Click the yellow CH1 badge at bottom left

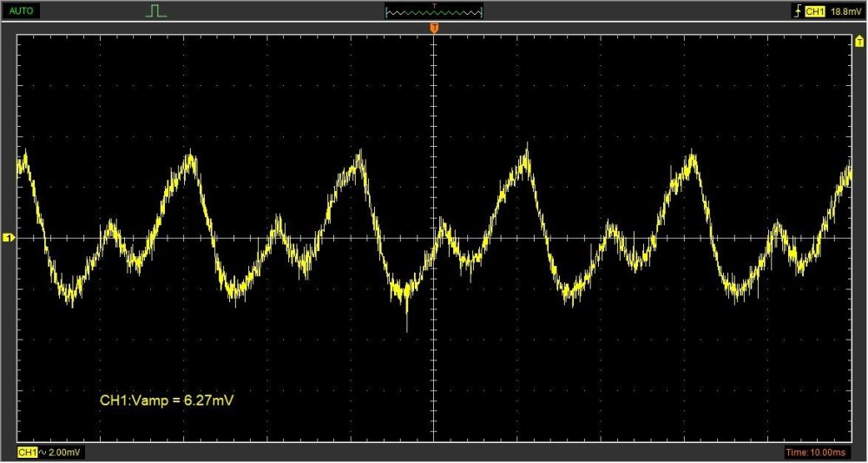click(x=28, y=453)
